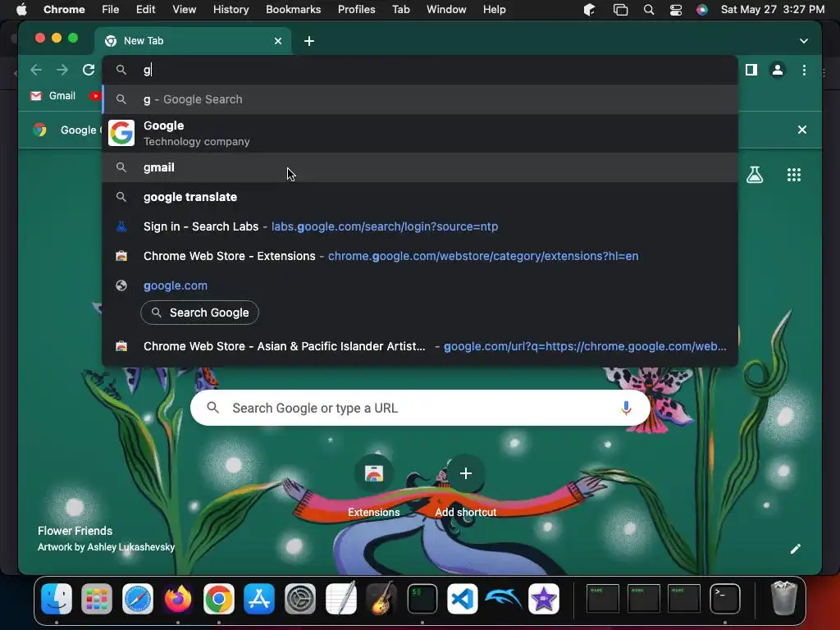
Task: Open the Google apps grid
Action: 794,175
